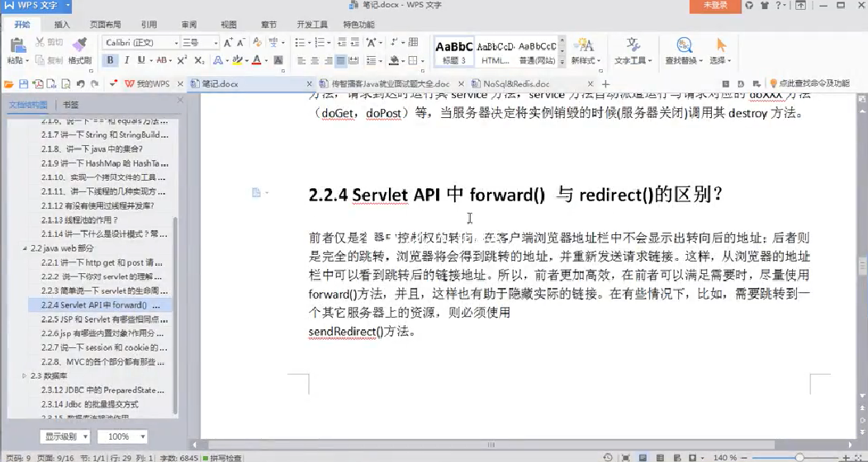Click the Undo arrow in quick toolbar
The height and width of the screenshot is (462, 868).
click(x=80, y=84)
